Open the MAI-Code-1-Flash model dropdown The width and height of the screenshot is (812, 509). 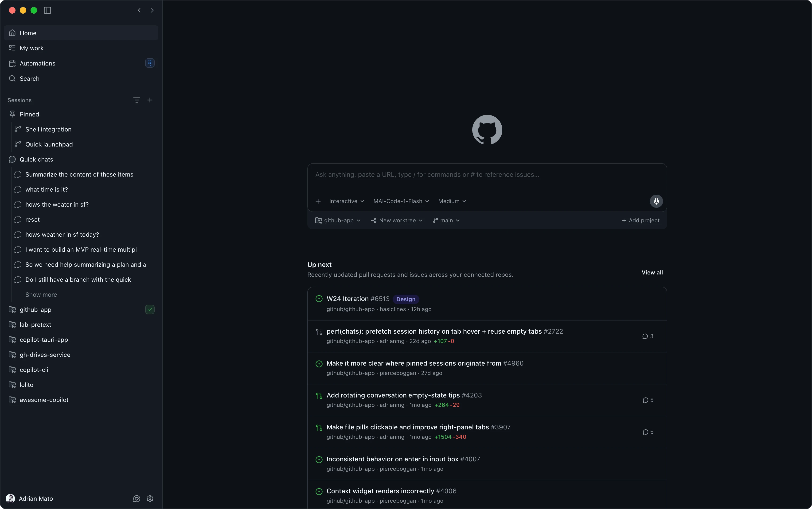point(401,201)
